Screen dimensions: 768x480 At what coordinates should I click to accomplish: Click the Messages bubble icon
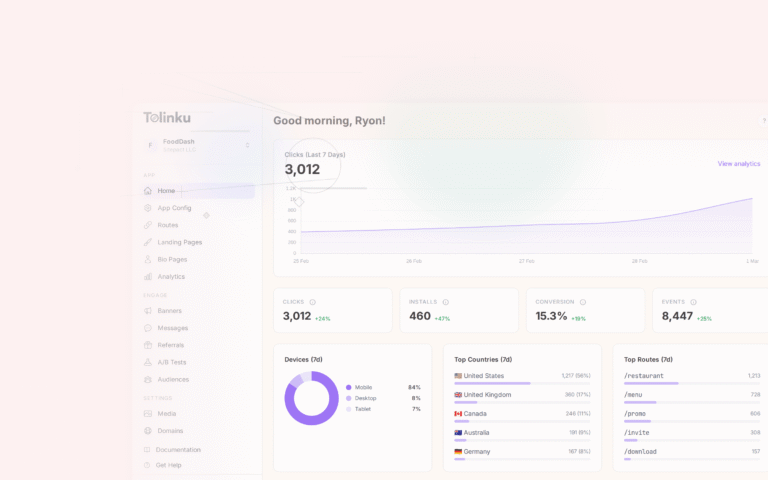pos(148,328)
